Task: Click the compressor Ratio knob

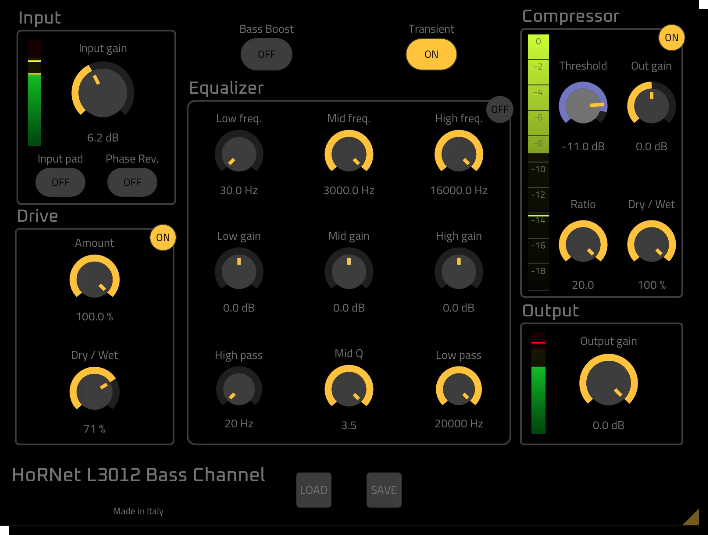Action: click(583, 242)
